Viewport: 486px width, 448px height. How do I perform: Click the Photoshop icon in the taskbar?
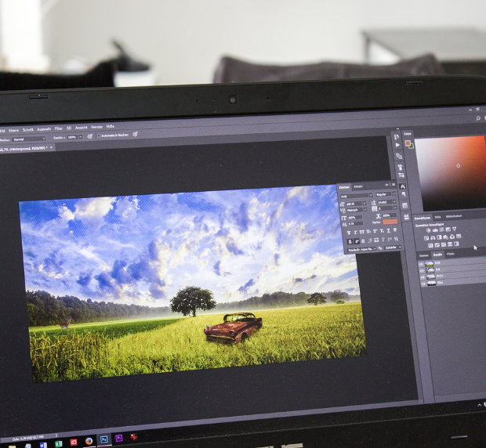103,441
